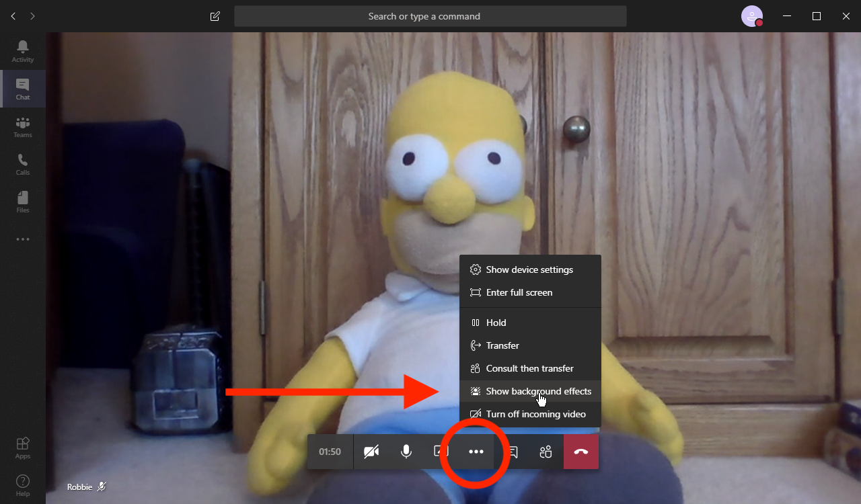Screen dimensions: 861x504
Task: Go to the Teams section
Action: [23, 126]
